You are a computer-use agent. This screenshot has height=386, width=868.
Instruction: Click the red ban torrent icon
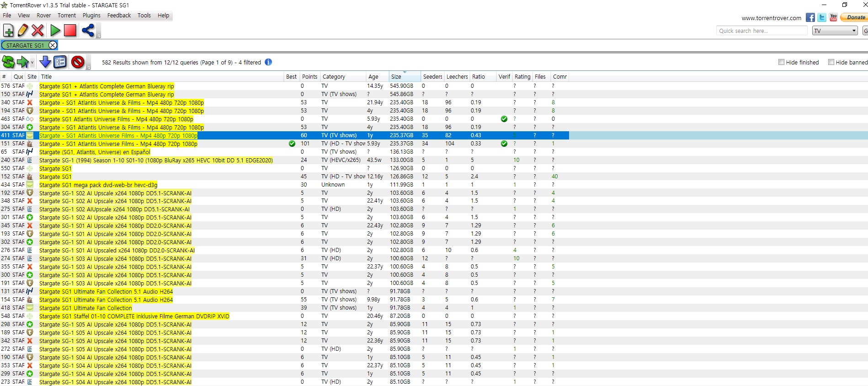click(x=78, y=62)
